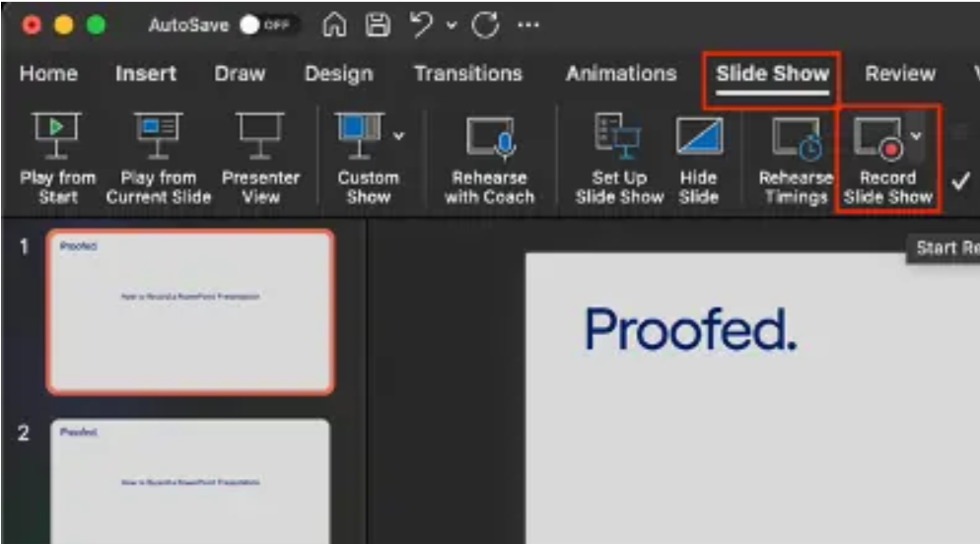
Task: Click the Redo circular arrow icon
Action: 485,25
